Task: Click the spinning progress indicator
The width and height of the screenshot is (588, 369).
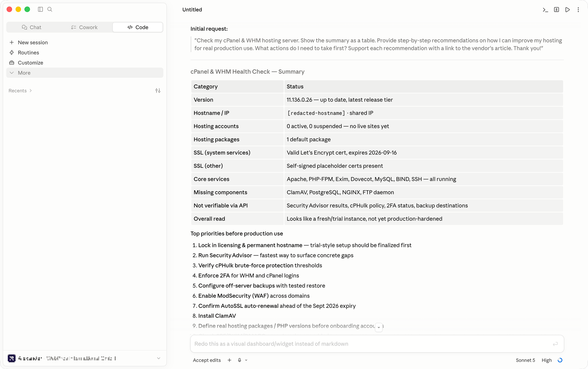Action: pyautogui.click(x=560, y=360)
